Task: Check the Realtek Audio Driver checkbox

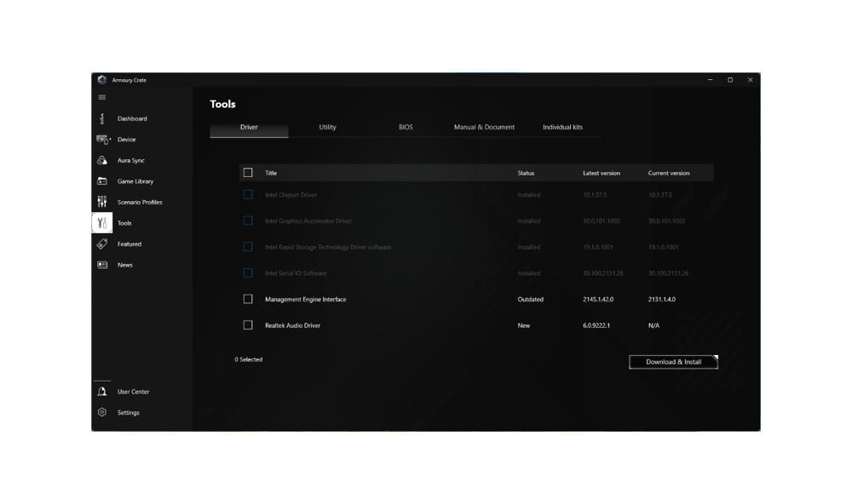Action: (248, 324)
